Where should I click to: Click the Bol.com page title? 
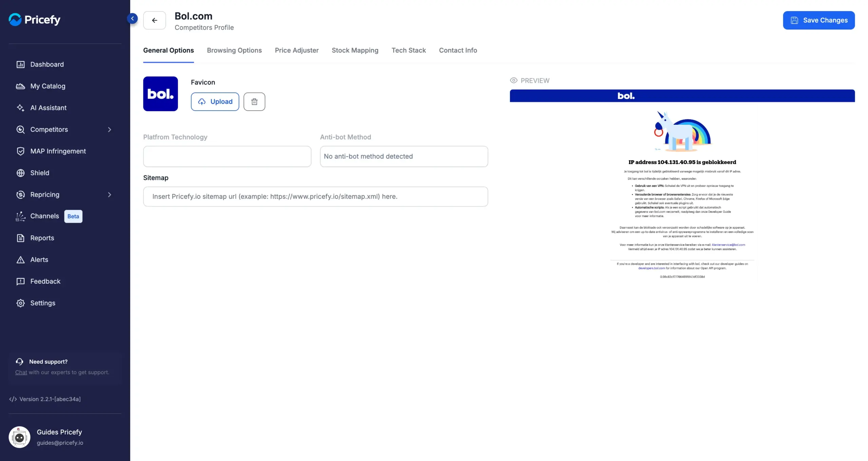(193, 16)
